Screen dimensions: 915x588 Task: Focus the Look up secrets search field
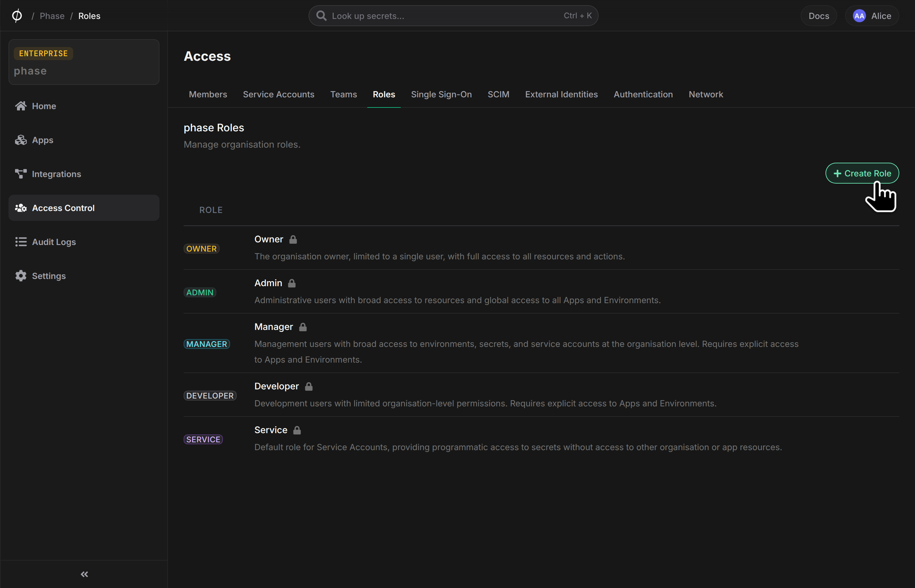pyautogui.click(x=453, y=16)
